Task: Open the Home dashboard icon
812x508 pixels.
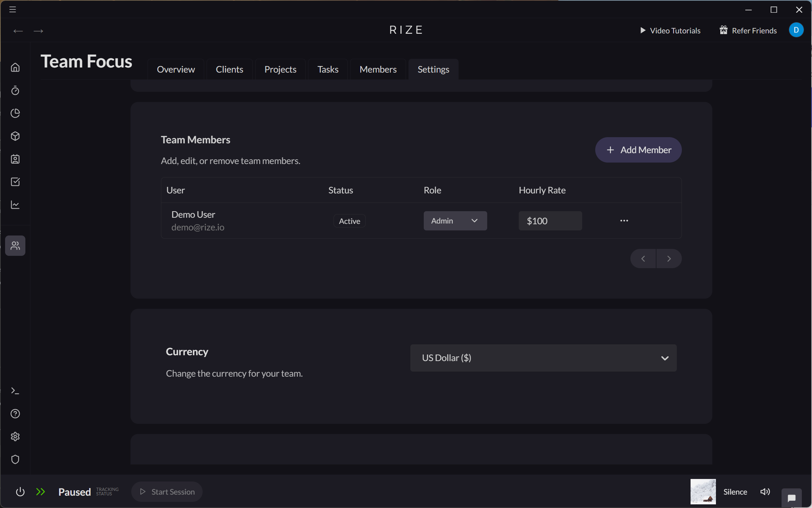Action: (15, 67)
